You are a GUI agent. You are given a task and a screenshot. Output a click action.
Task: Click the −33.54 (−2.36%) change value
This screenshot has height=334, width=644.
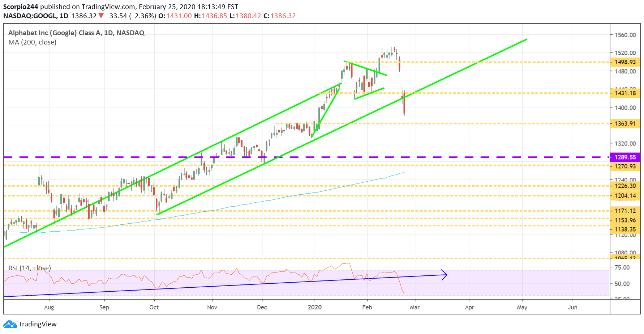coord(131,16)
